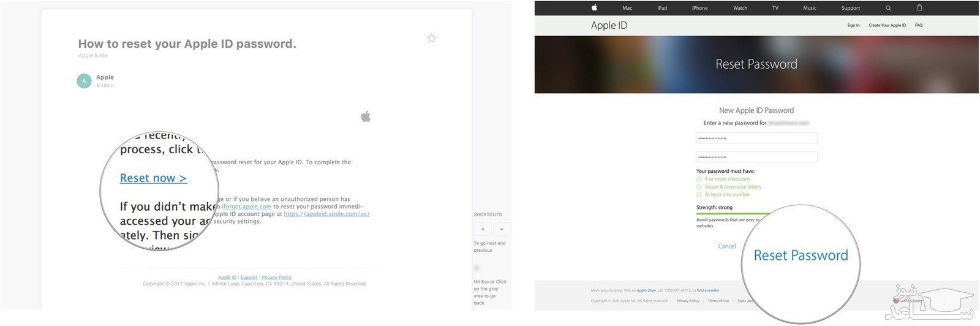Open the shopping bag icon
The height and width of the screenshot is (326, 980).
coord(919,8)
